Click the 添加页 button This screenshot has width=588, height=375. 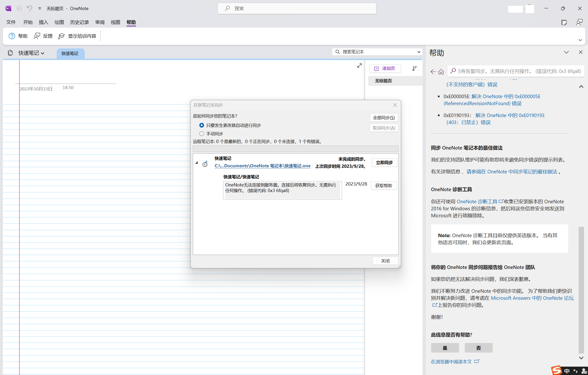click(x=385, y=68)
